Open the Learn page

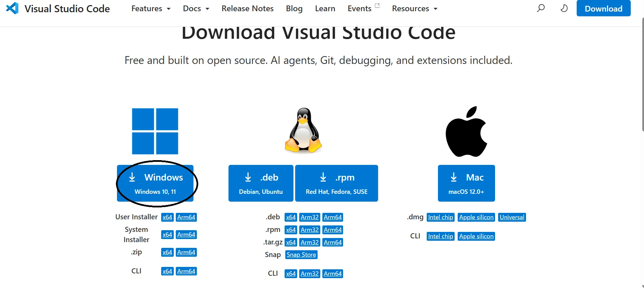325,9
